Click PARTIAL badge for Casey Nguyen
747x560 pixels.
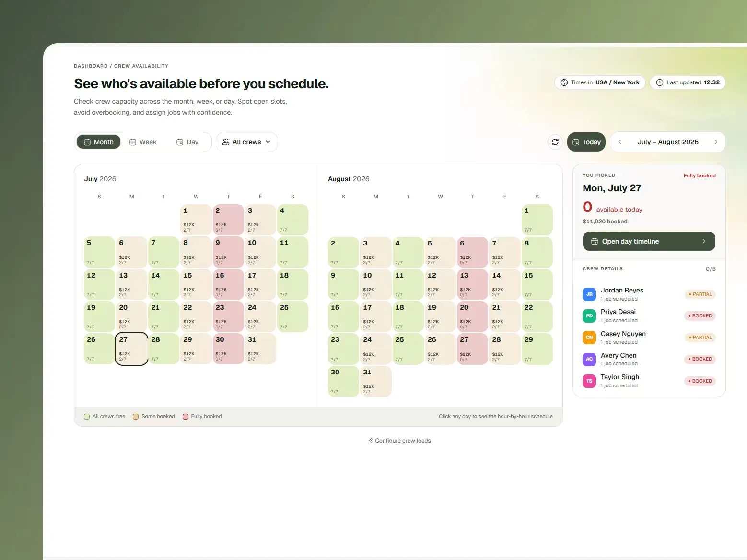pos(700,338)
